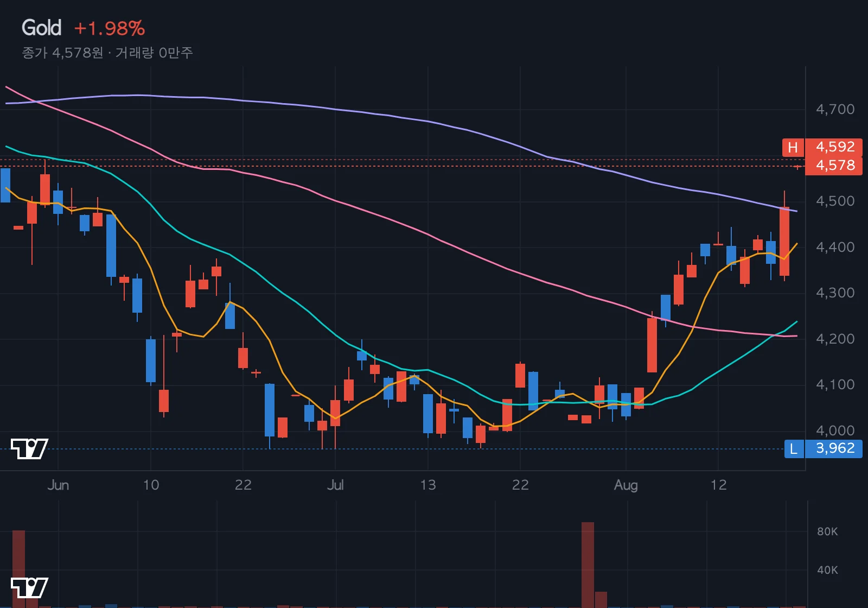Image resolution: width=868 pixels, height=608 pixels.
Task: Click the 3,962 low price label
Action: [x=834, y=448]
